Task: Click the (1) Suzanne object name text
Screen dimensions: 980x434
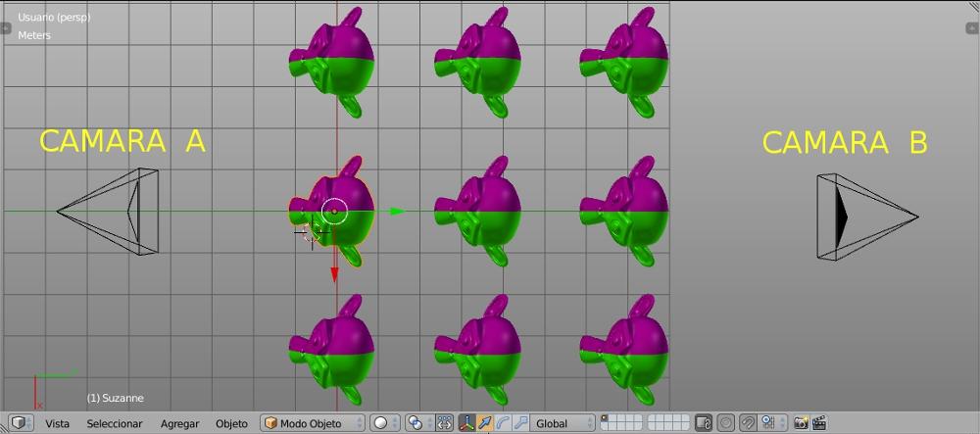Action: coord(115,398)
